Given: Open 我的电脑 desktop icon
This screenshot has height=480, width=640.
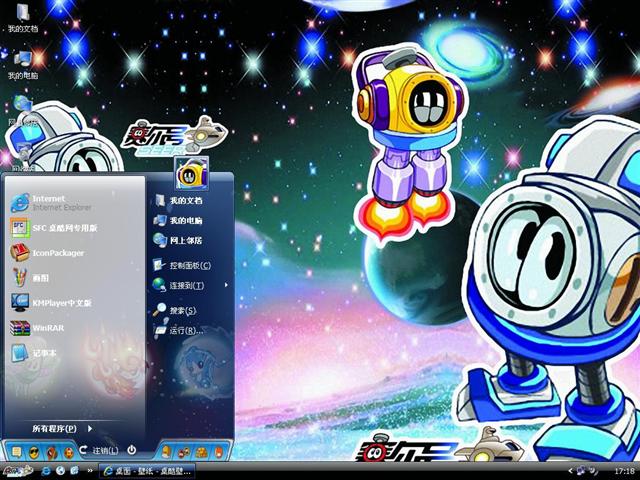Looking at the screenshot, I should click(22, 64).
